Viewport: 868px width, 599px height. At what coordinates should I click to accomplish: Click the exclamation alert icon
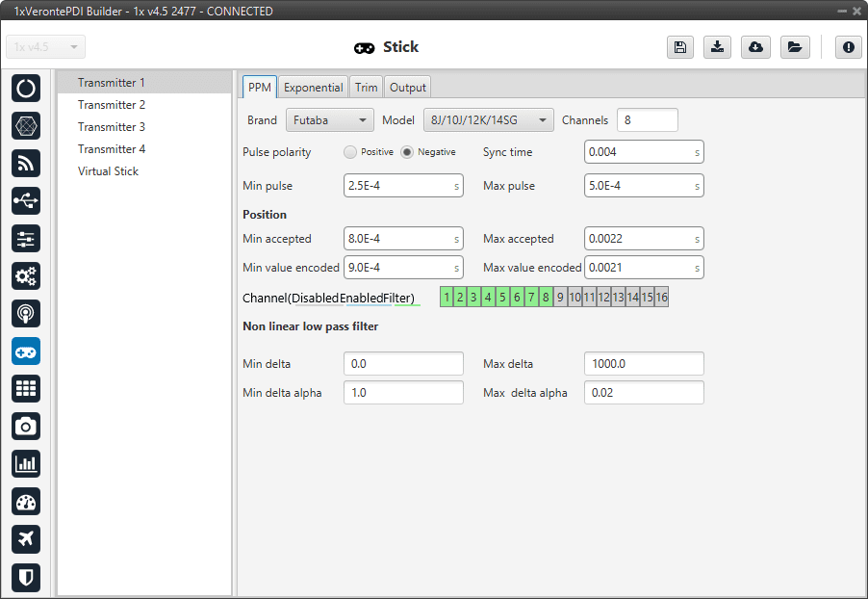click(849, 47)
